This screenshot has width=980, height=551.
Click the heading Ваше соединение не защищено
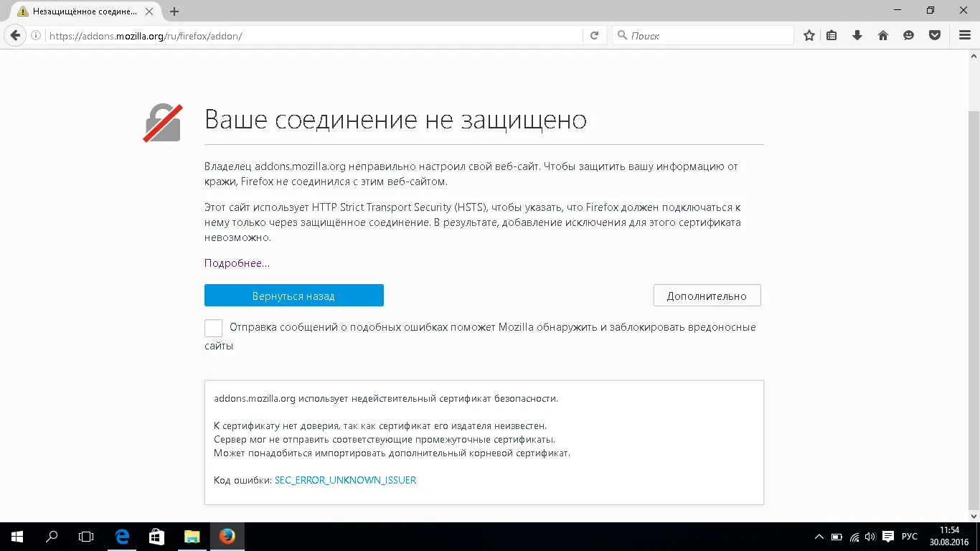point(395,120)
